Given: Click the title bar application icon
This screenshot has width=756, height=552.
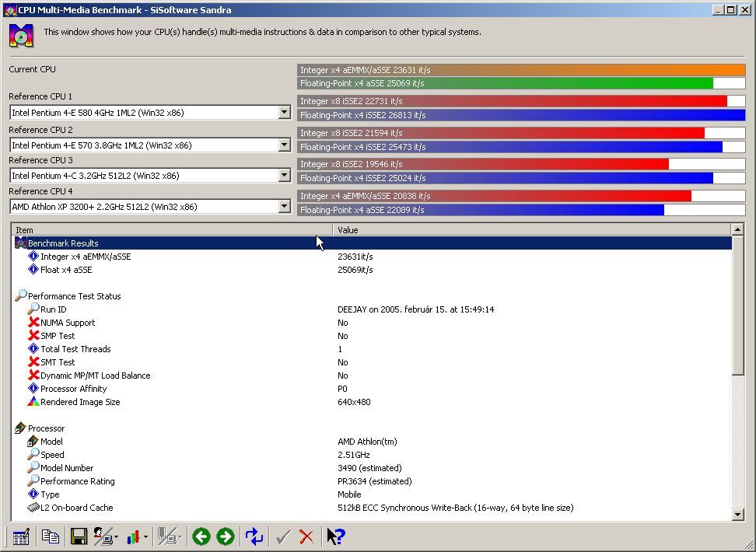Looking at the screenshot, I should pyautogui.click(x=10, y=9).
